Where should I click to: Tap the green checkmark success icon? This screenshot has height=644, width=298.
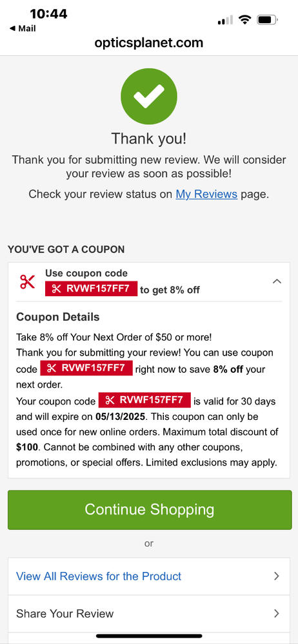(148, 96)
